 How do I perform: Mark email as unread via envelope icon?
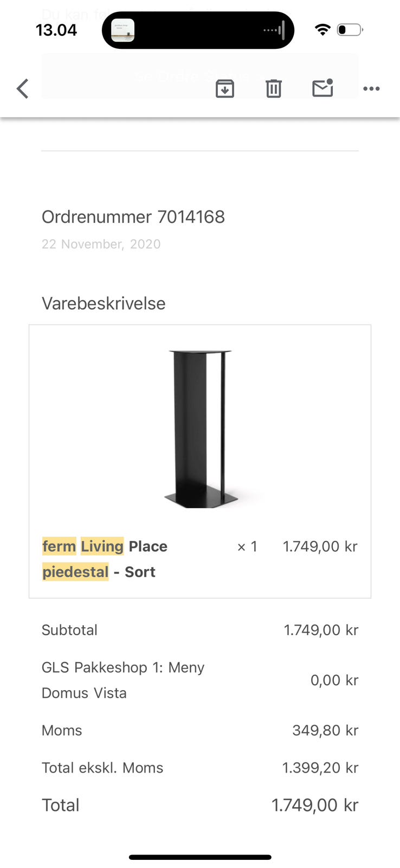(x=322, y=88)
